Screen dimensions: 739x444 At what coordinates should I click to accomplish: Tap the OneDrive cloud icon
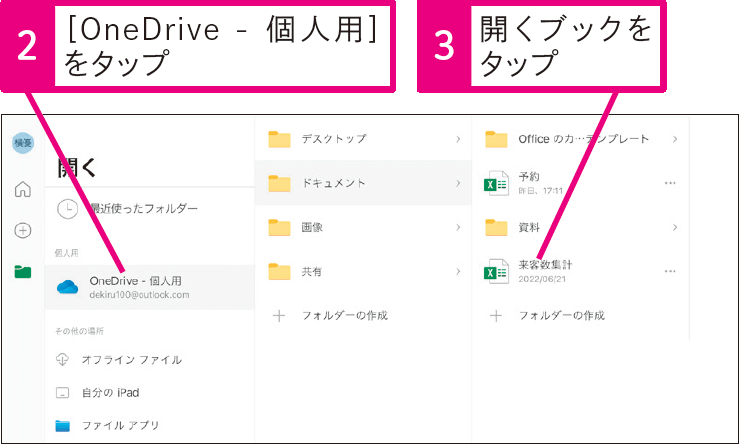point(67,287)
